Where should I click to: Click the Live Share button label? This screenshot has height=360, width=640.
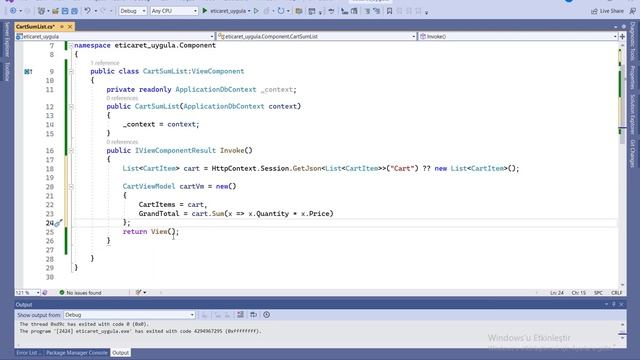point(611,11)
